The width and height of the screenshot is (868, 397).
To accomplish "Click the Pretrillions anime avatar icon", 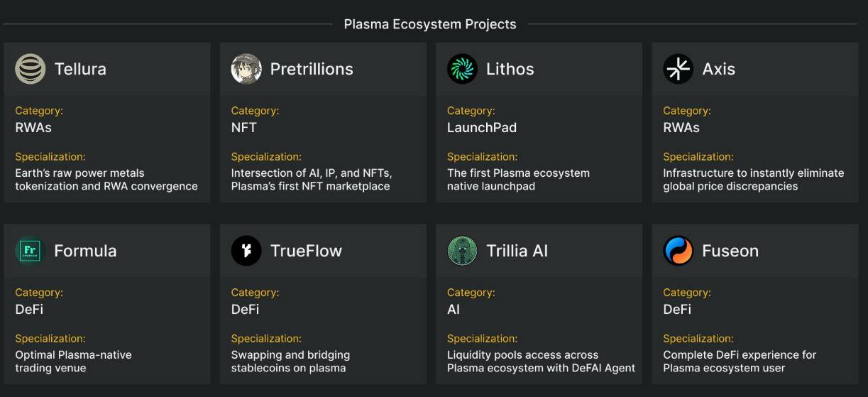I will (x=246, y=69).
